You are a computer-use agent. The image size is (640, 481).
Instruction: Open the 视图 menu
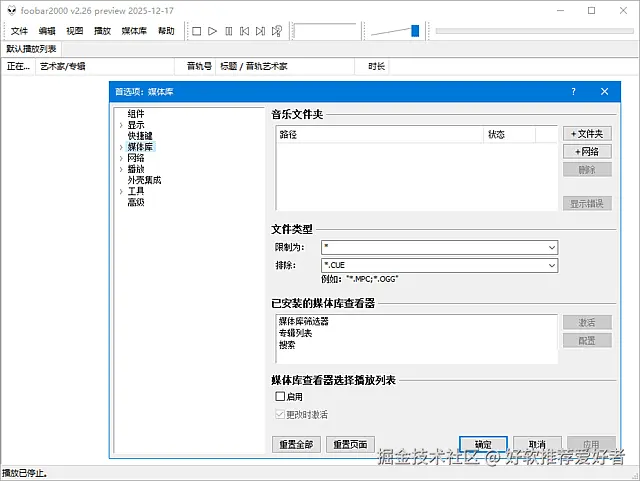[x=75, y=31]
